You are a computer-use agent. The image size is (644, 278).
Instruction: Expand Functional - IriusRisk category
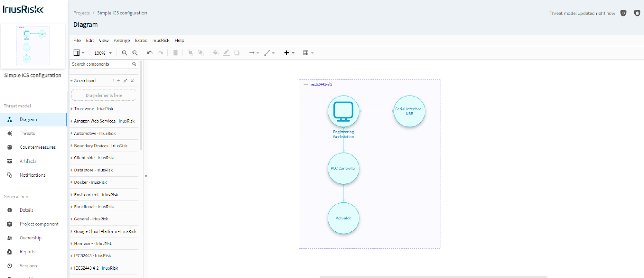(x=104, y=207)
